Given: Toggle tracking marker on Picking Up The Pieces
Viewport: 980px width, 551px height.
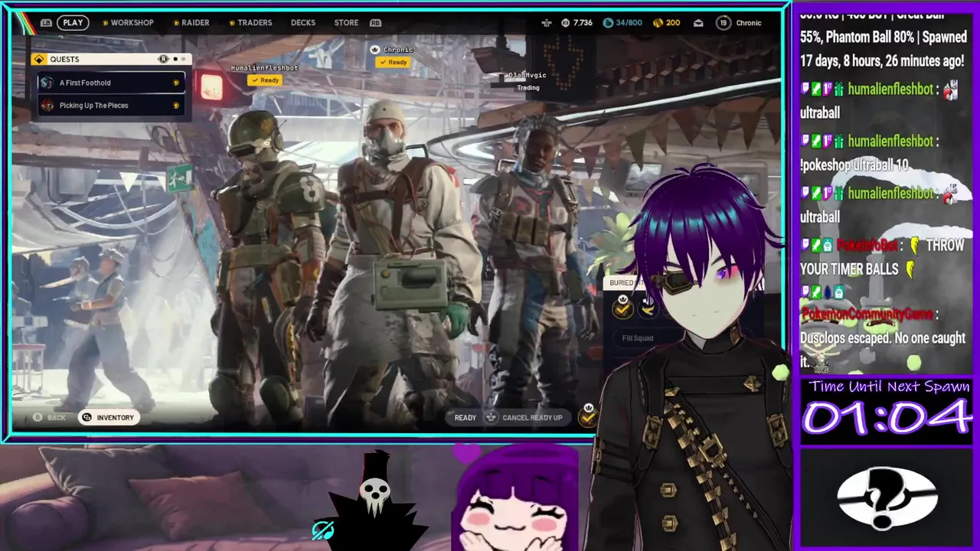Looking at the screenshot, I should coord(176,106).
